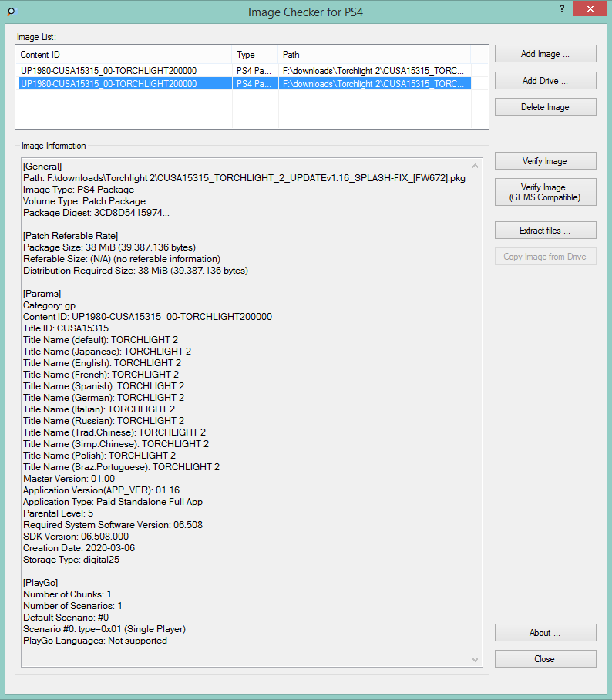Click 'PlayGo Languages: Not supported' line

95,641
